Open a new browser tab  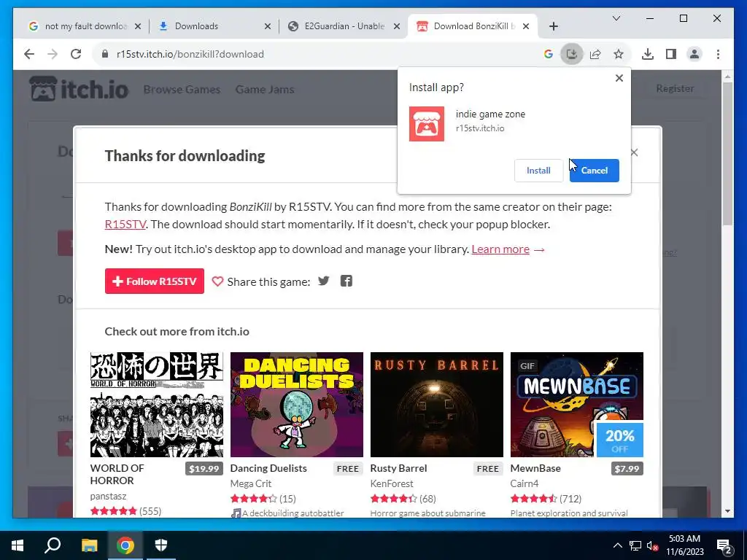[553, 27]
